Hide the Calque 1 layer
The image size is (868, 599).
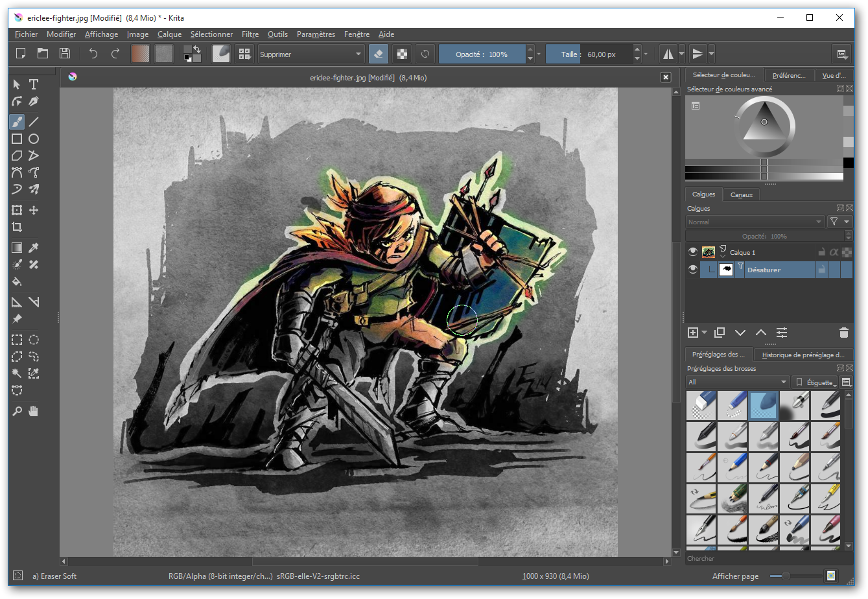pyautogui.click(x=693, y=252)
